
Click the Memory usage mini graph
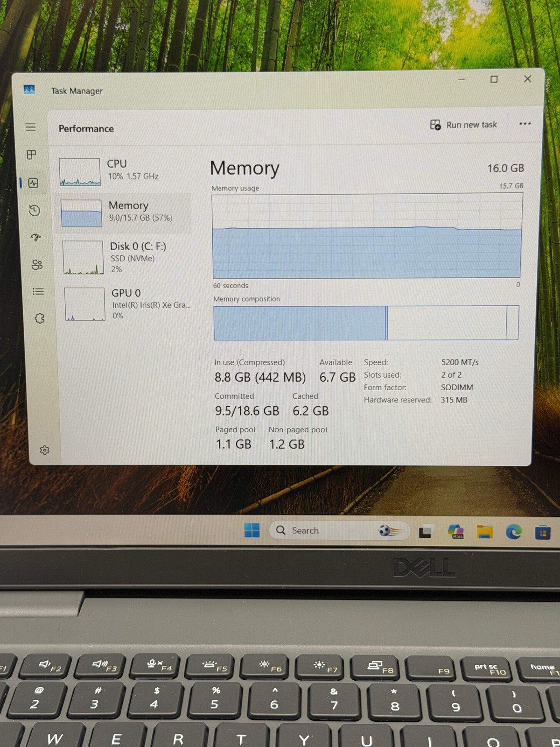[81, 213]
